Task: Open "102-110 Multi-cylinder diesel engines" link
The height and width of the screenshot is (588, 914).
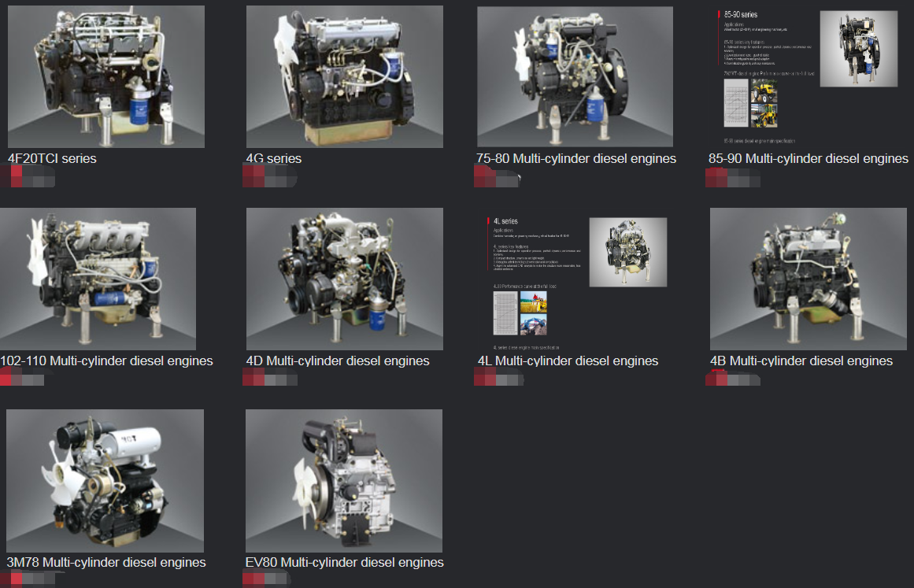Action: 107,361
